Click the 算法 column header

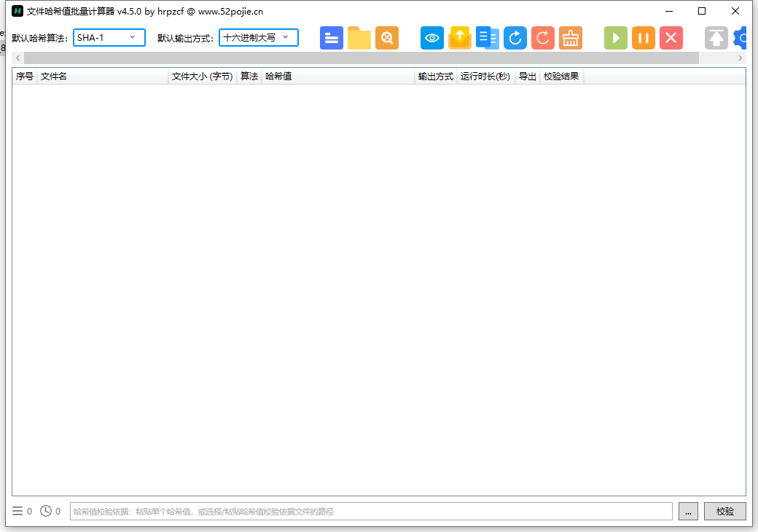pyautogui.click(x=249, y=77)
